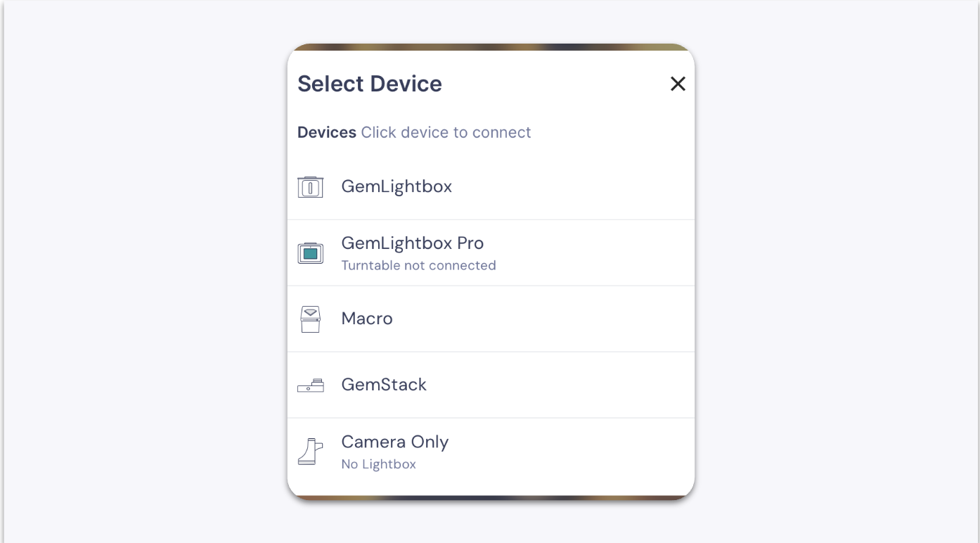Viewport: 980px width, 543px height.
Task: Click the Turntable not connected status text
Action: 418,265
